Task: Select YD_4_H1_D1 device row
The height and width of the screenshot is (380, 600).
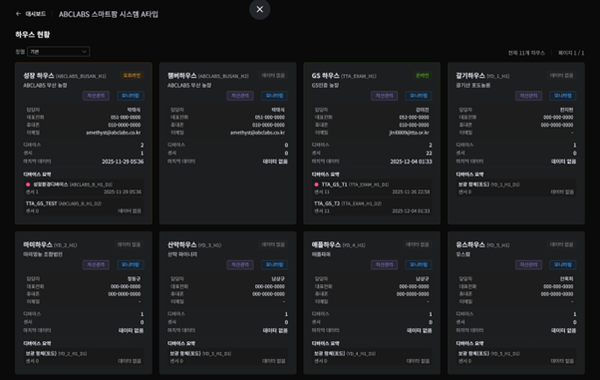Action: click(x=372, y=357)
